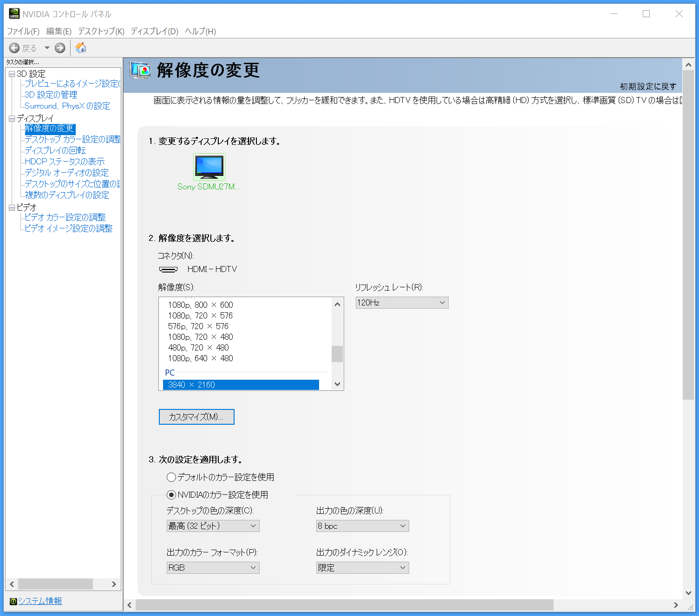Screen dimensions: 699x616
Task: Select resolution 1080p, 720 × 480
Action: tap(201, 337)
